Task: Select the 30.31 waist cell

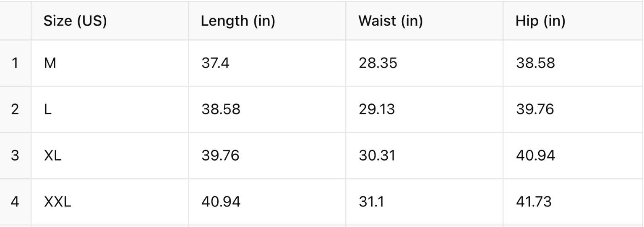Action: click(x=376, y=156)
